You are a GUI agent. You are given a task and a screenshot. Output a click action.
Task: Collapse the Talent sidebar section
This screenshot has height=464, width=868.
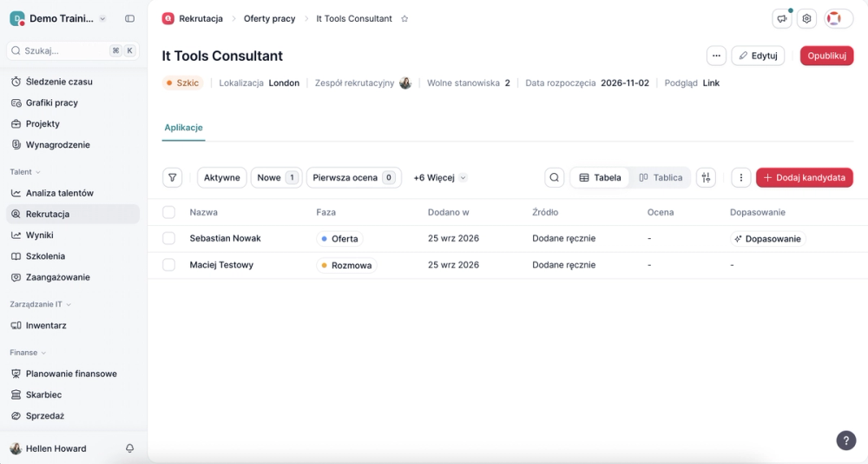click(x=25, y=172)
